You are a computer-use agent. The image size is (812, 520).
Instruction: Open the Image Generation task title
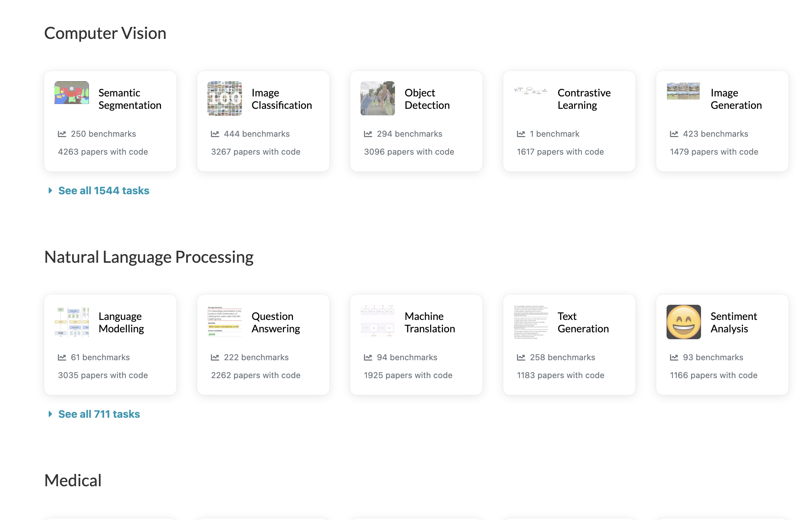[x=736, y=99]
